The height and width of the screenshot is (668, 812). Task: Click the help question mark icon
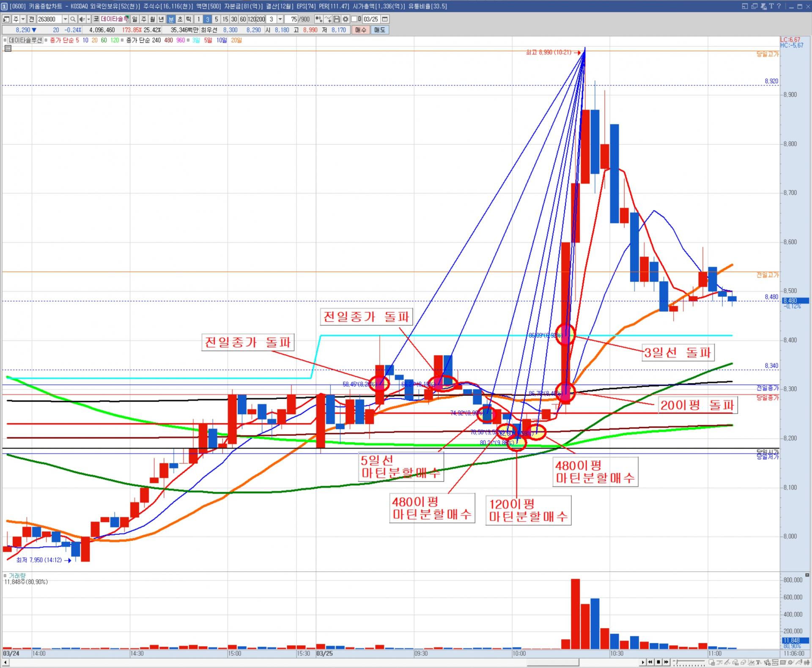[779, 6]
